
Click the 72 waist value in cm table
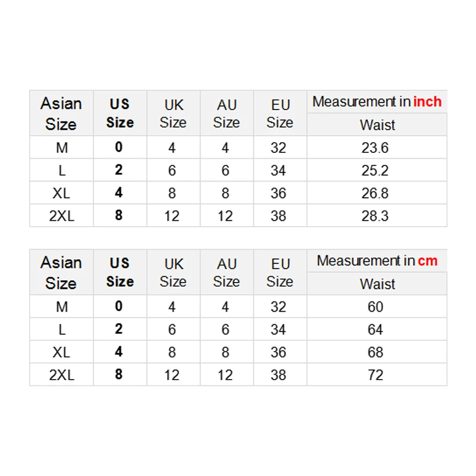point(375,375)
